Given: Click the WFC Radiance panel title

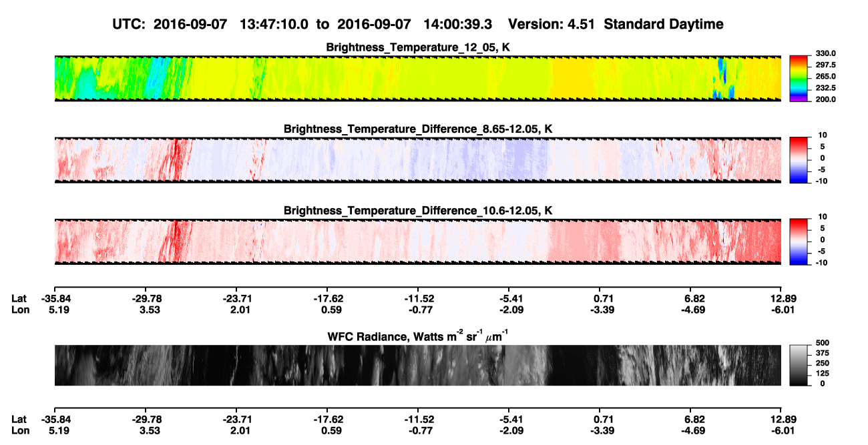Looking at the screenshot, I should click(x=418, y=335).
